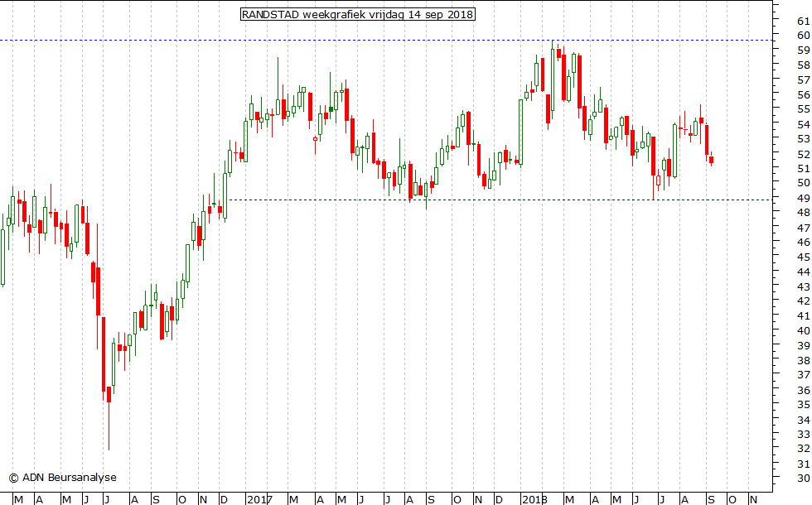
Task: Click the 57 price axis value
Action: coord(803,80)
